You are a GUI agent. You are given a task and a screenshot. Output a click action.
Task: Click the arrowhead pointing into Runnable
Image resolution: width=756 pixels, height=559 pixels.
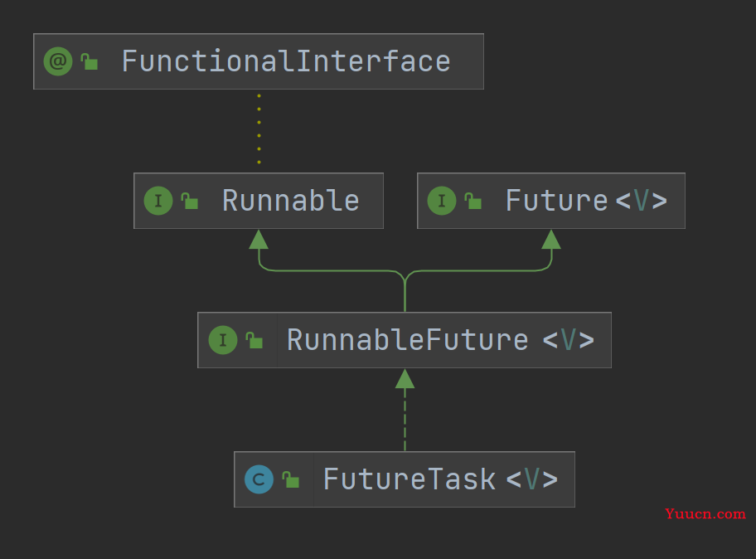(x=259, y=239)
